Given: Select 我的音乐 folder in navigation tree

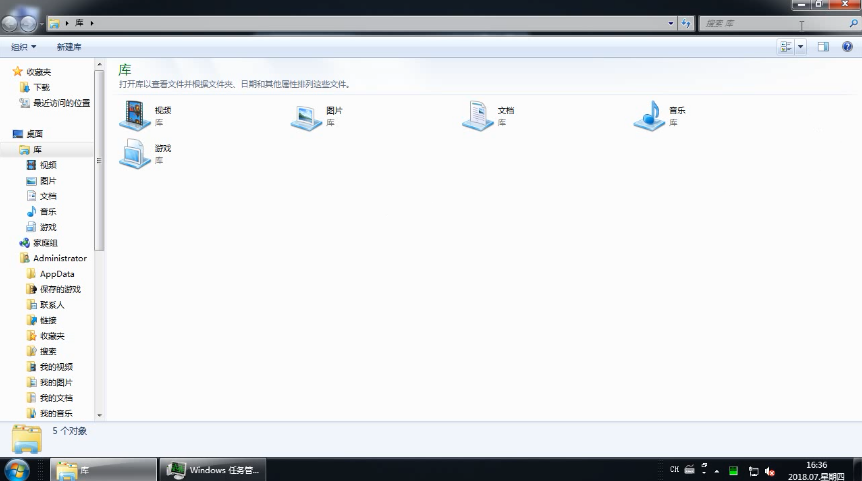Looking at the screenshot, I should tap(49, 413).
